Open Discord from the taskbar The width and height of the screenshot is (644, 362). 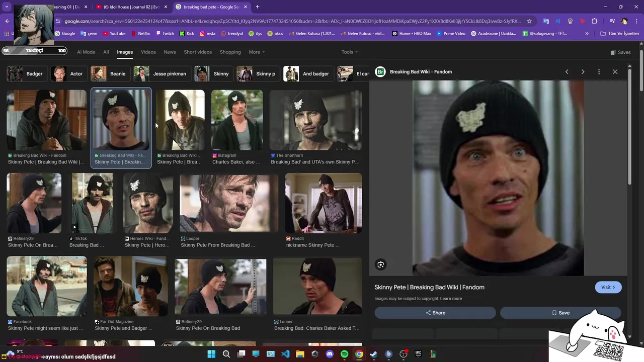pos(330,354)
